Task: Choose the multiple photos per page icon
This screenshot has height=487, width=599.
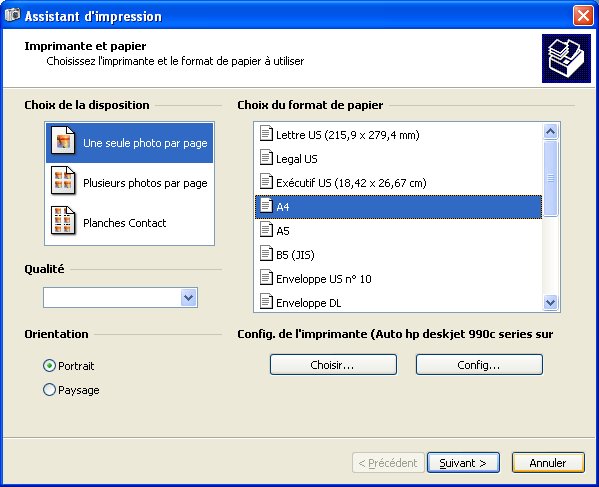Action: click(x=63, y=180)
